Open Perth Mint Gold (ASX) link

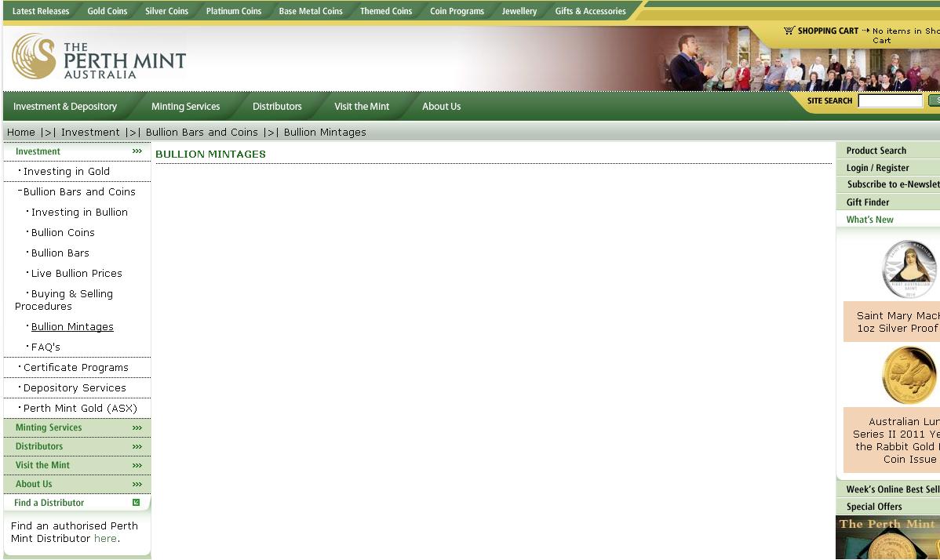click(80, 408)
